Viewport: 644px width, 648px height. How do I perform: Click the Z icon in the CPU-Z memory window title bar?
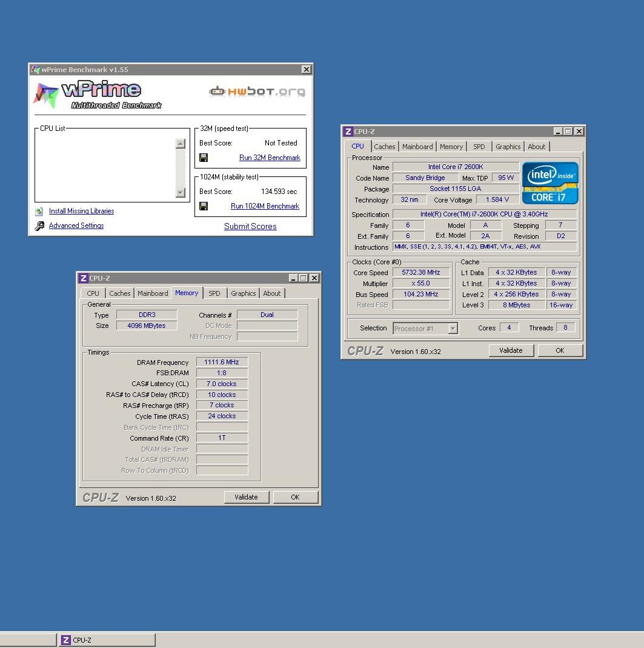84,278
